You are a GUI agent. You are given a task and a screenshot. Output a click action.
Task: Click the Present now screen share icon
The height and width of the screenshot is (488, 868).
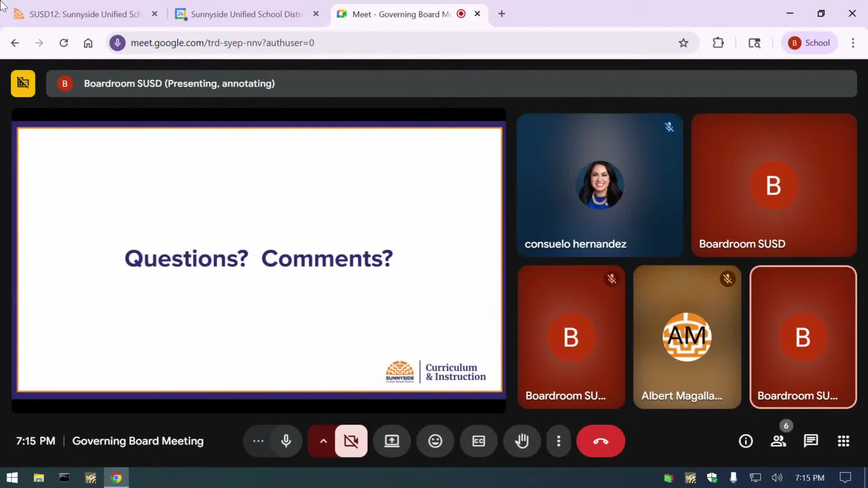(x=392, y=441)
